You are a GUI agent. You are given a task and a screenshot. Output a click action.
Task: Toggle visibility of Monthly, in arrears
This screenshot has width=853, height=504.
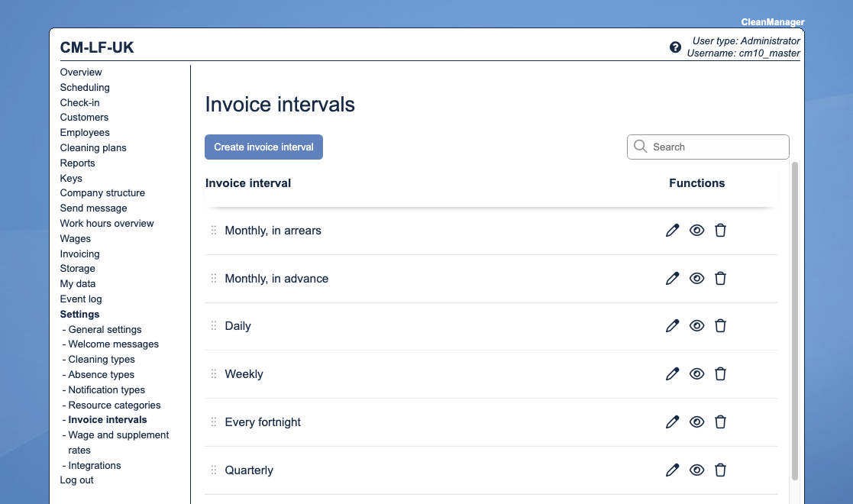tap(696, 231)
